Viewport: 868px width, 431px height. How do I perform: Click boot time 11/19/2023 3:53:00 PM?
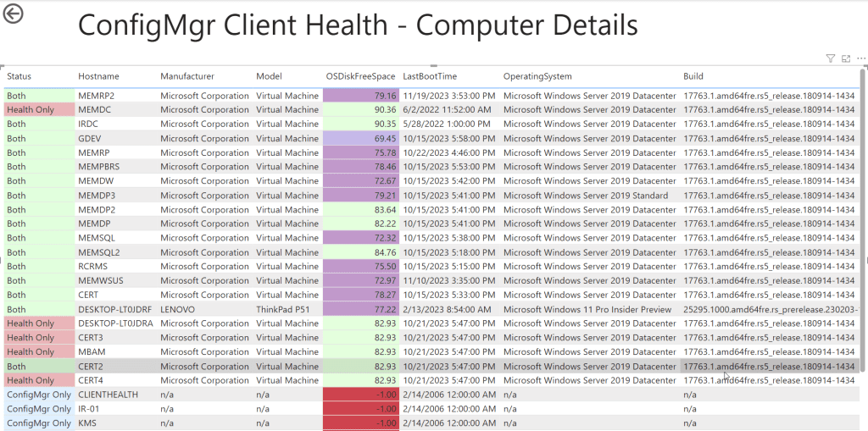(x=450, y=96)
